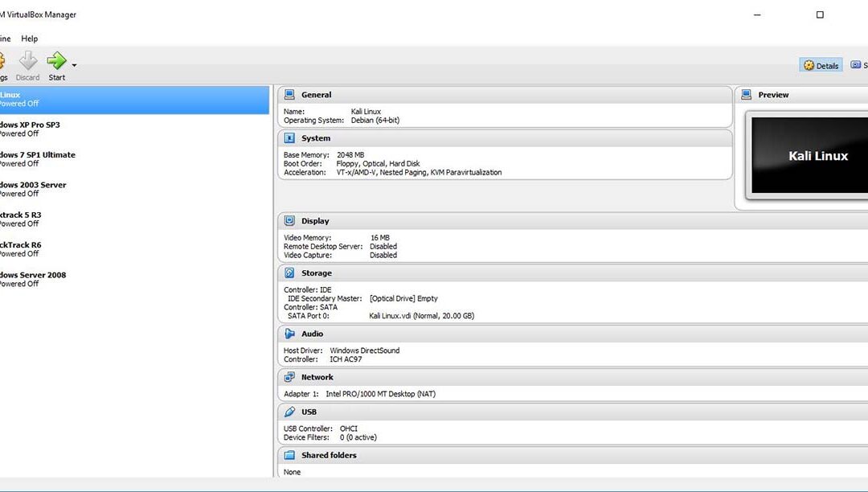868x492 pixels.
Task: Click the green Start arrow icon
Action: [x=55, y=61]
